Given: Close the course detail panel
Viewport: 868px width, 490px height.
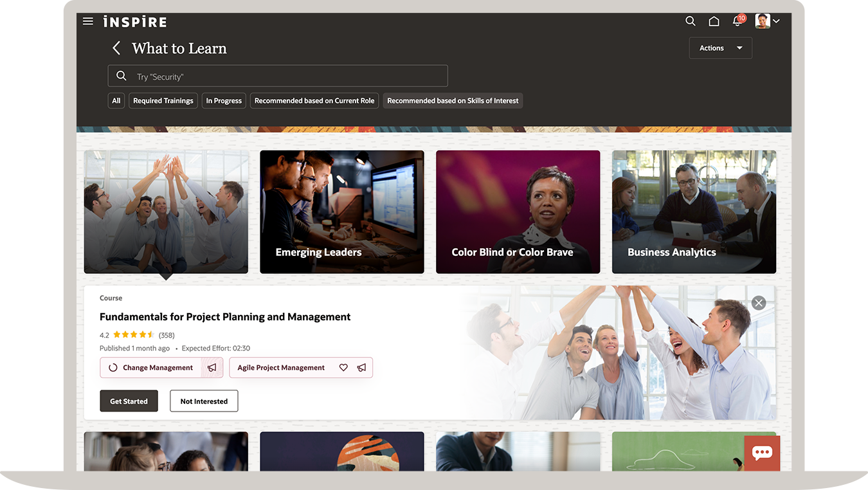Looking at the screenshot, I should click(759, 303).
